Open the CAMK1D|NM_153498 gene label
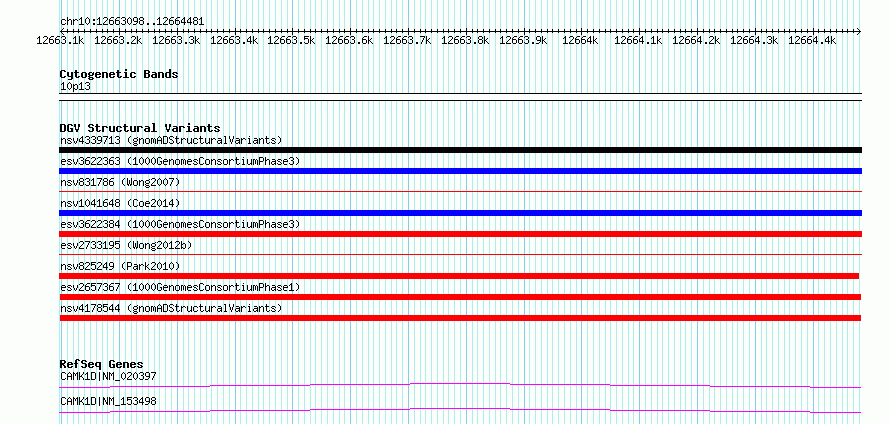This screenshot has width=890, height=424. tap(108, 402)
